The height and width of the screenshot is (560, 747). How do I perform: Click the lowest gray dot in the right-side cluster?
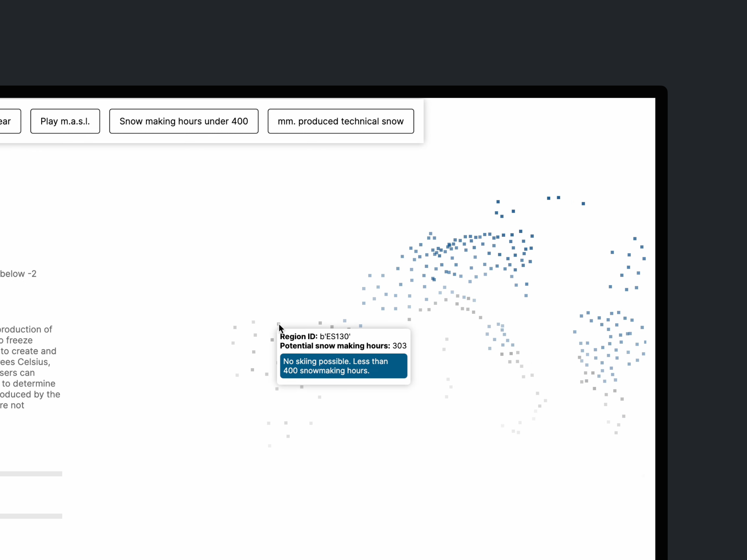tap(616, 433)
